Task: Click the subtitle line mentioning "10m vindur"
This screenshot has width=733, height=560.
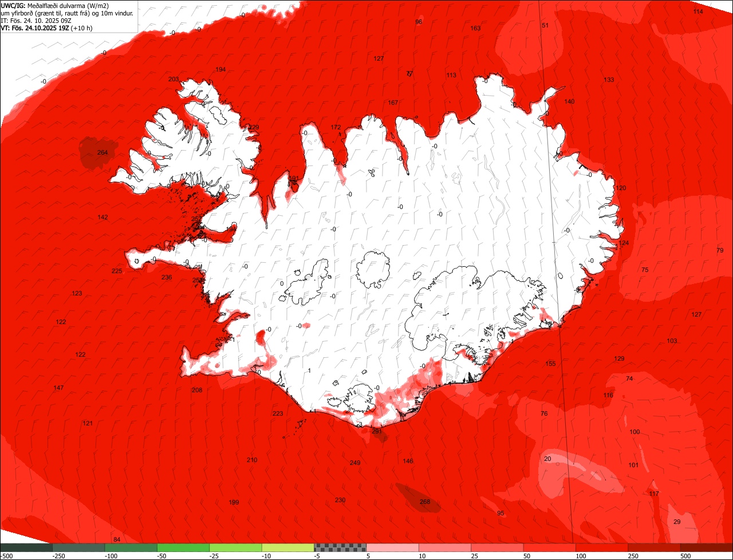Action: click(x=68, y=13)
